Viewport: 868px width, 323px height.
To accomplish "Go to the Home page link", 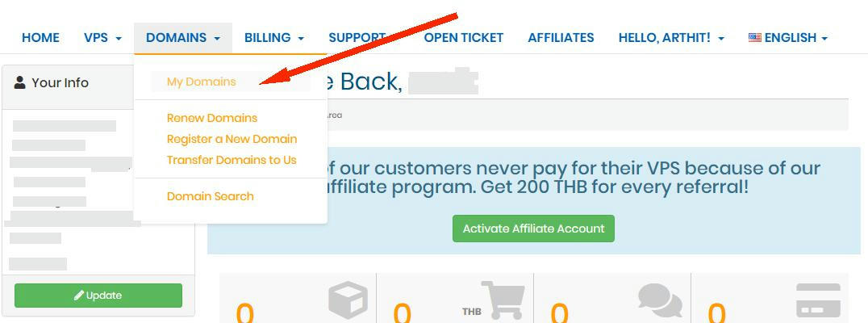I will click(x=40, y=38).
